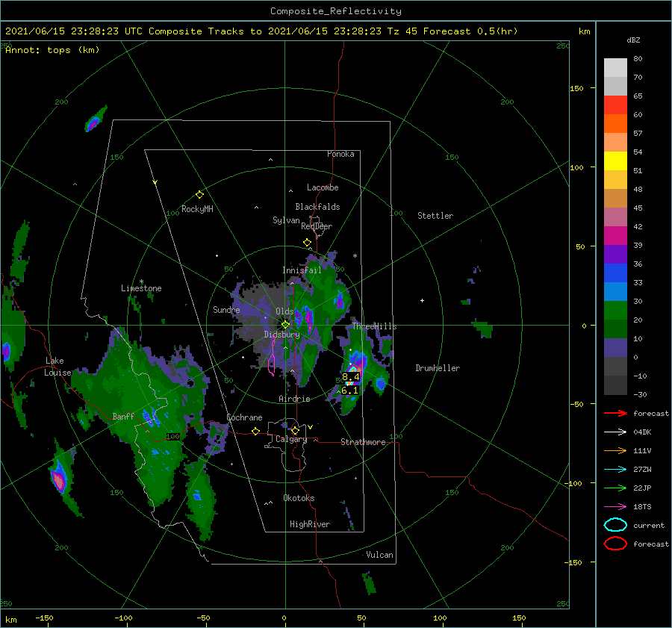The width and height of the screenshot is (672, 628).
Task: Select the yellow diamond marker below Cochrane
Action: pos(256,432)
